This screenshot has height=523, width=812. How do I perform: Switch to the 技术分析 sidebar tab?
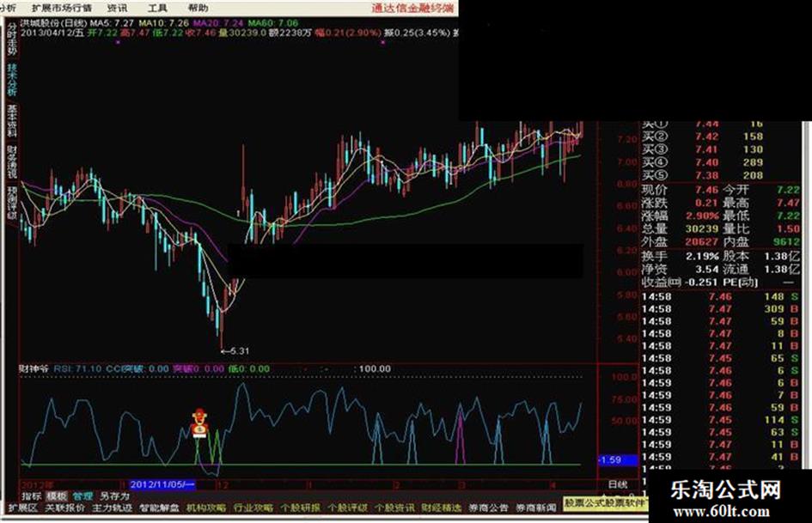(x=12, y=79)
